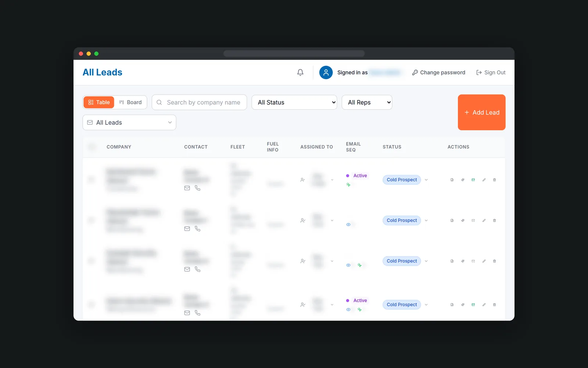Click the ASSIGNED TO column header

point(316,147)
